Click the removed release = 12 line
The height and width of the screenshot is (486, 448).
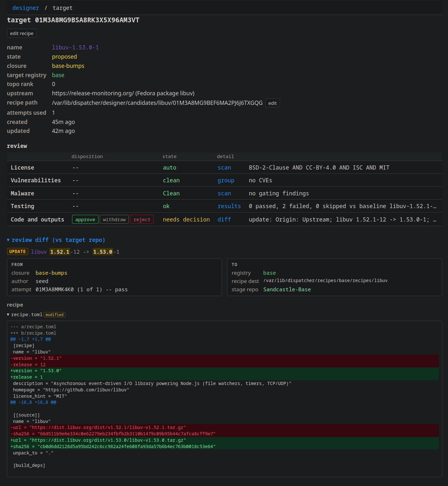point(224,365)
